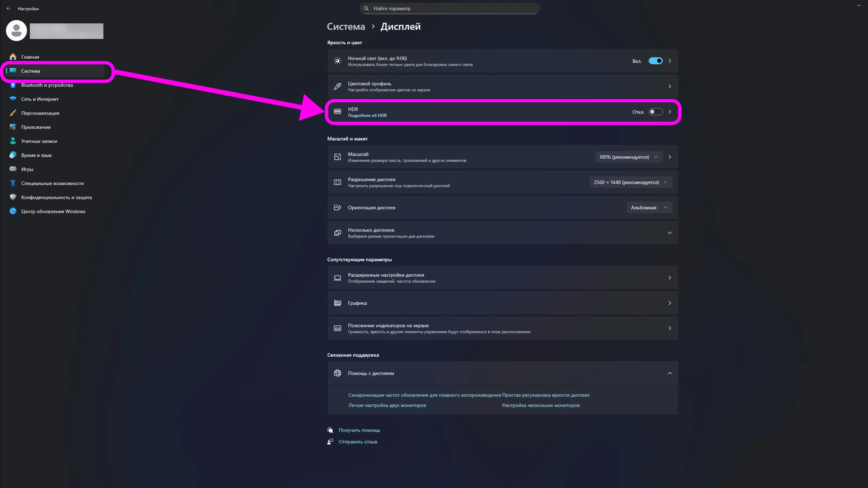The image size is (868, 488).
Task: Click the Подробнее об HDR link
Action: 367,116
